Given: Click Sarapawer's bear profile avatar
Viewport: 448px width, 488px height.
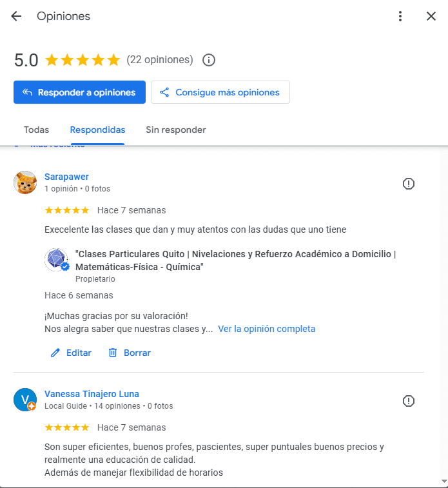Looking at the screenshot, I should pos(25,182).
